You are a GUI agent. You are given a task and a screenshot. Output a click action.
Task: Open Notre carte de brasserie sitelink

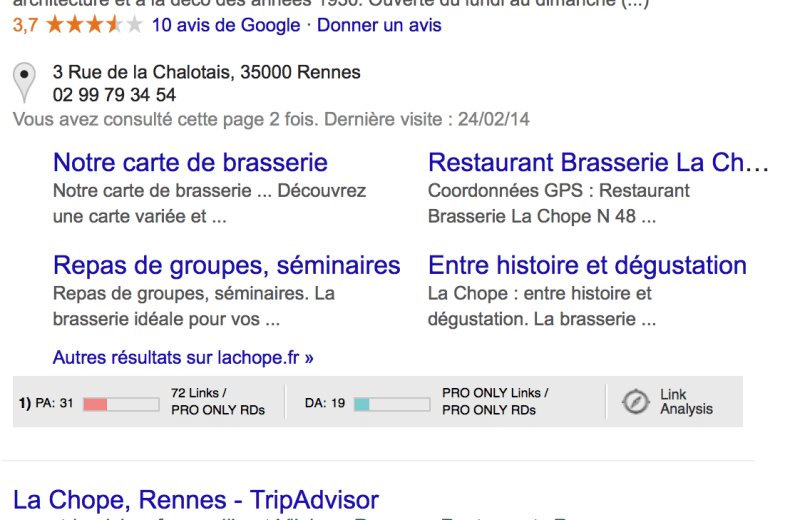(190, 162)
